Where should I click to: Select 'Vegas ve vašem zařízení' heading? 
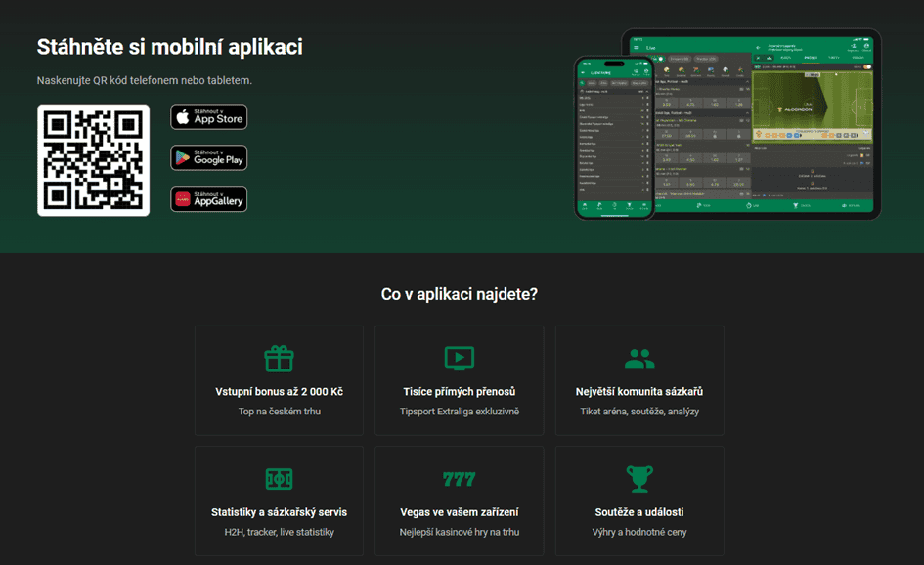[x=459, y=512]
